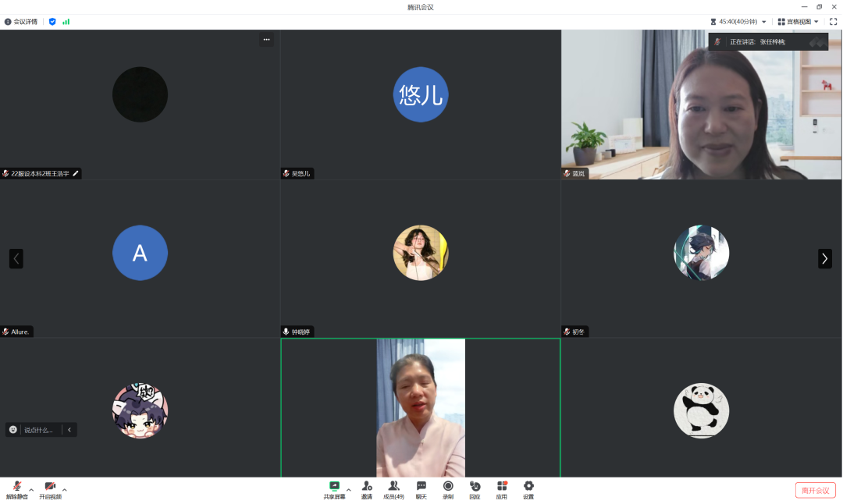Toggle fullscreen mode icon at top right
Image resolution: width=843 pixels, height=504 pixels.
point(833,22)
